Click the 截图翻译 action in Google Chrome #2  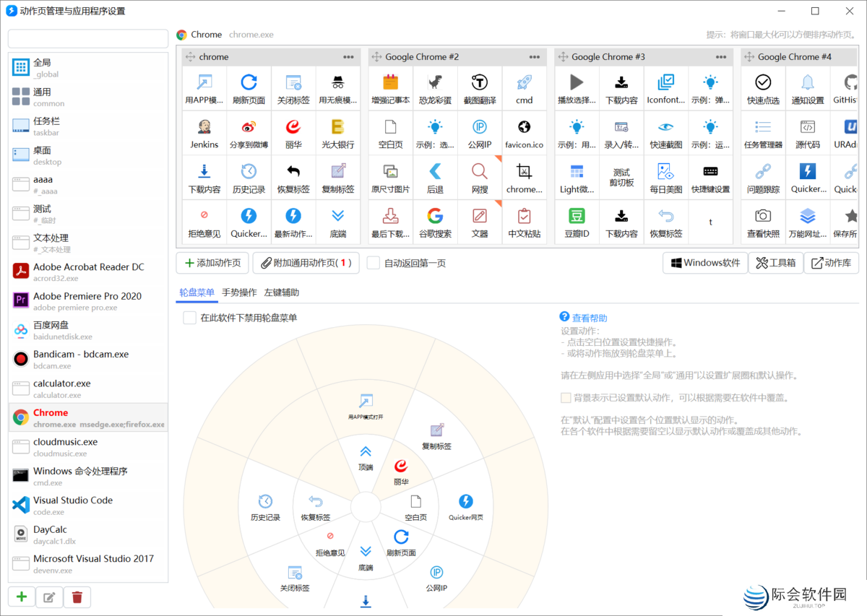tap(479, 88)
